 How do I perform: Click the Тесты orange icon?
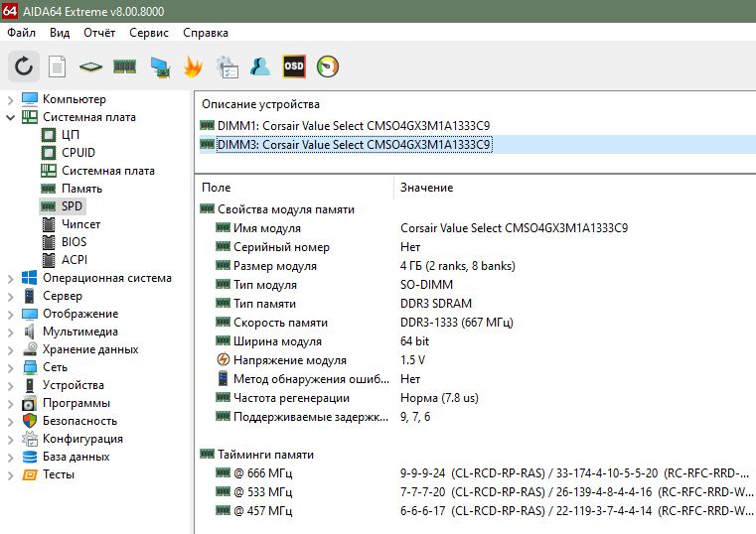30,474
